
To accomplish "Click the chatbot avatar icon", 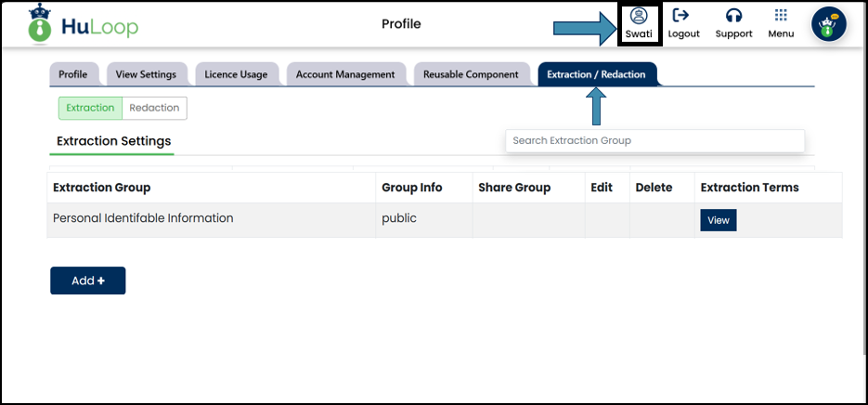I will click(x=828, y=25).
